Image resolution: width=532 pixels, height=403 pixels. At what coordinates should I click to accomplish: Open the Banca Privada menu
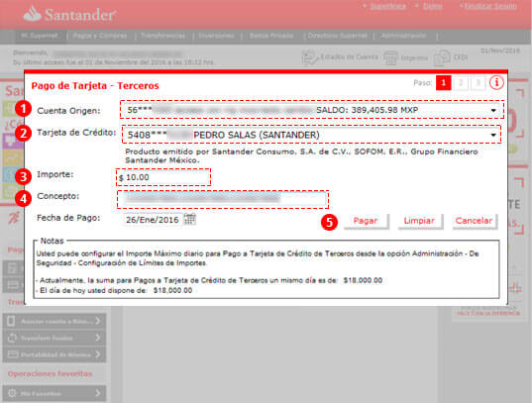tap(271, 36)
